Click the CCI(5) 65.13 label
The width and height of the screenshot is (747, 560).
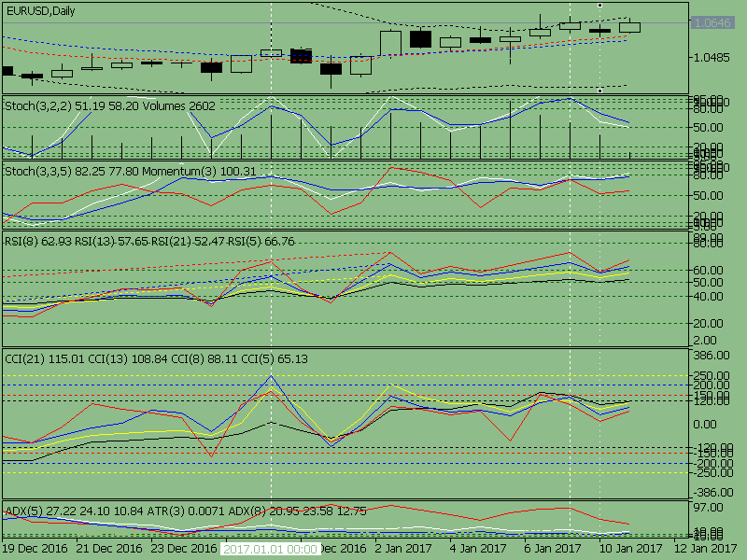point(275,359)
